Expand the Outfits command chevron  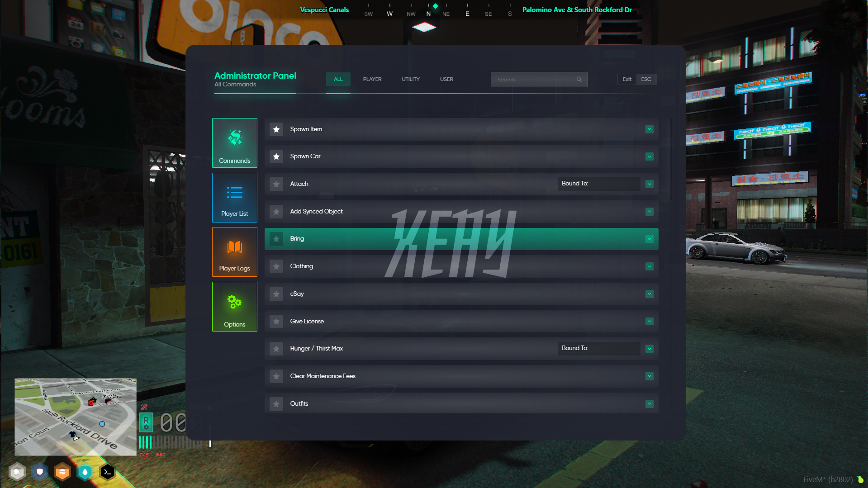[650, 404]
